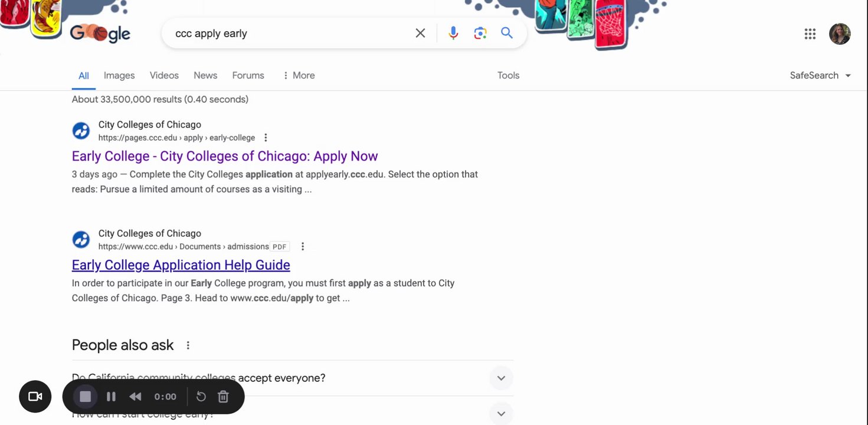
Task: Click the blue magnifier search button
Action: [x=507, y=33]
